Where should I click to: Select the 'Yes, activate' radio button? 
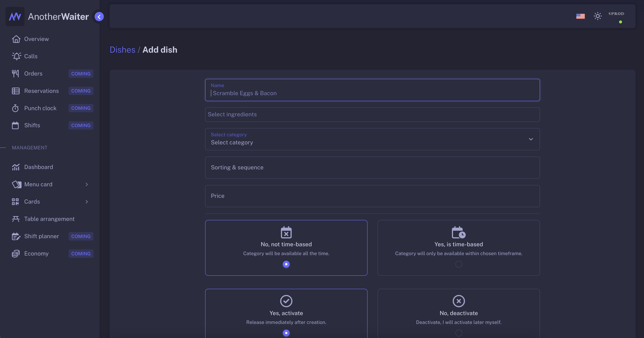(286, 333)
